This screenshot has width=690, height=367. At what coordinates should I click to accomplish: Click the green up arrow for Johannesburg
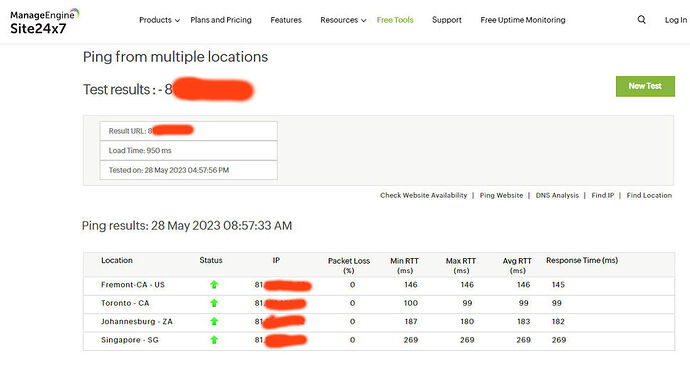[214, 322]
